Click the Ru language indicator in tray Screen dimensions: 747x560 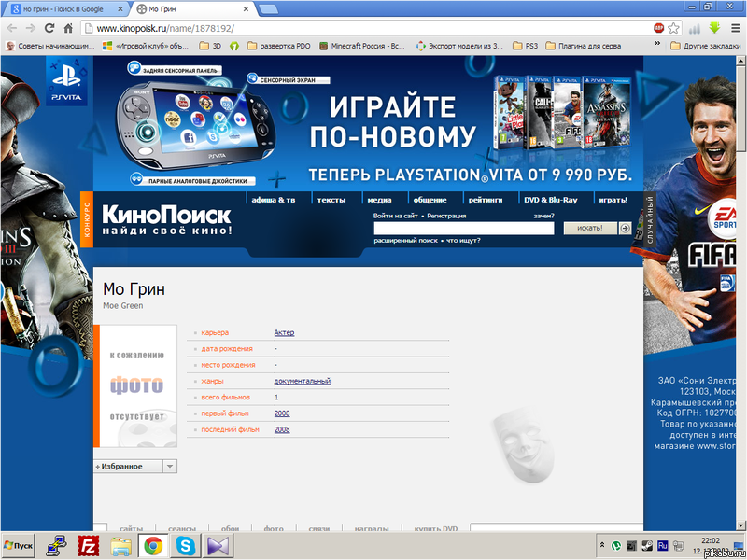pos(662,545)
